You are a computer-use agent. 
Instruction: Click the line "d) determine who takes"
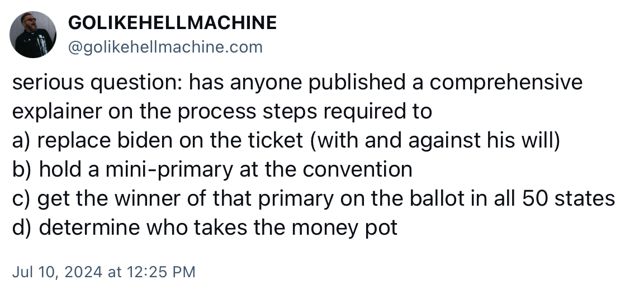205,227
